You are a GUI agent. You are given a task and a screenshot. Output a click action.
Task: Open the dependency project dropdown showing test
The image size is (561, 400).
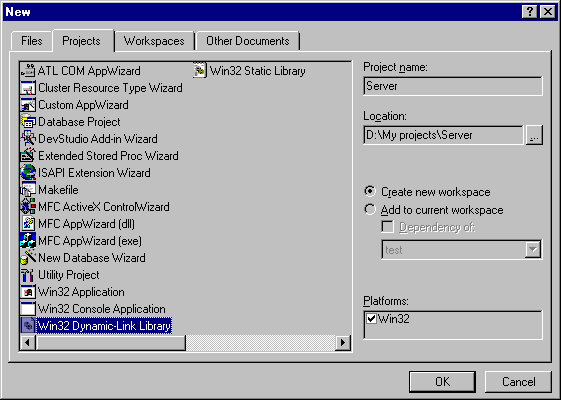462,249
